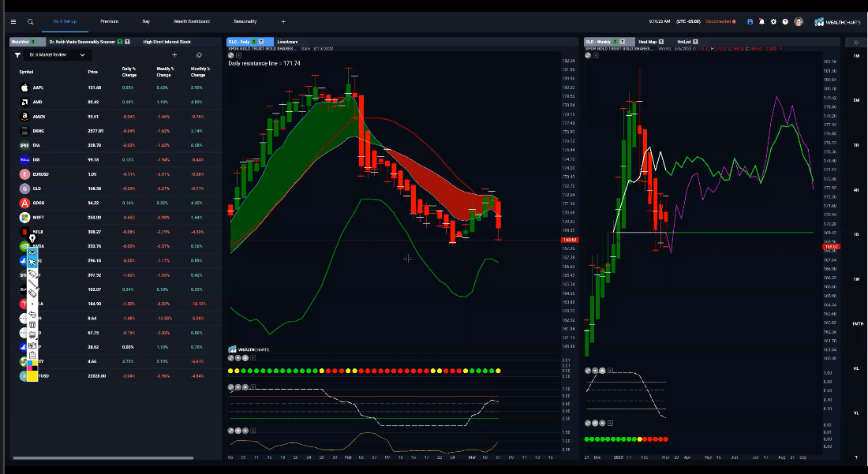The height and width of the screenshot is (474, 868).
Task: Pick the pink color swatch in annotation toolbar
Action: tap(30, 368)
